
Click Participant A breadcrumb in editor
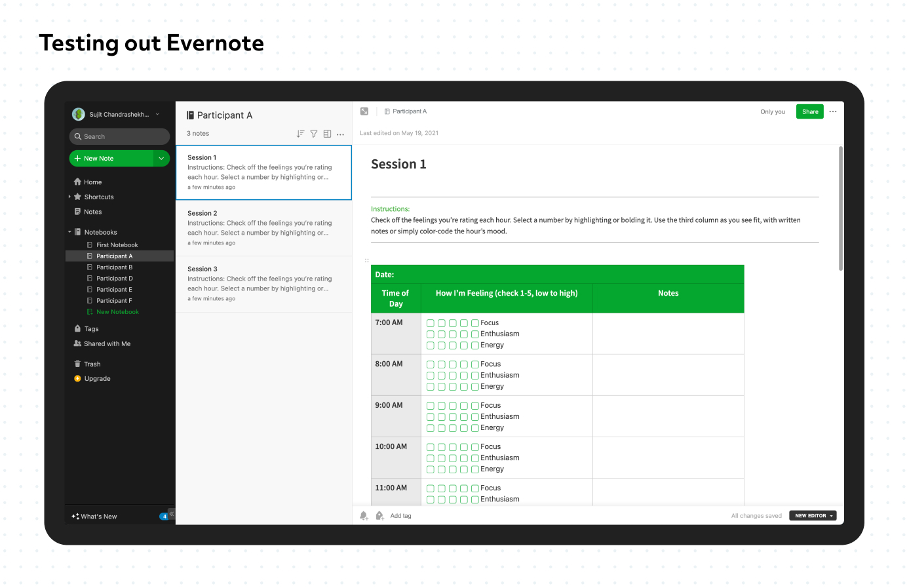pos(410,111)
